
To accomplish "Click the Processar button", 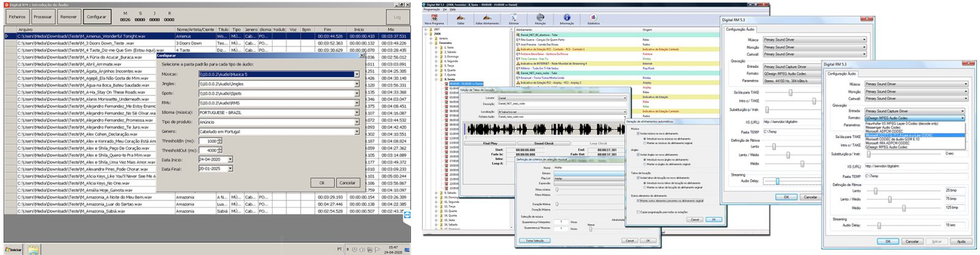I will (43, 17).
